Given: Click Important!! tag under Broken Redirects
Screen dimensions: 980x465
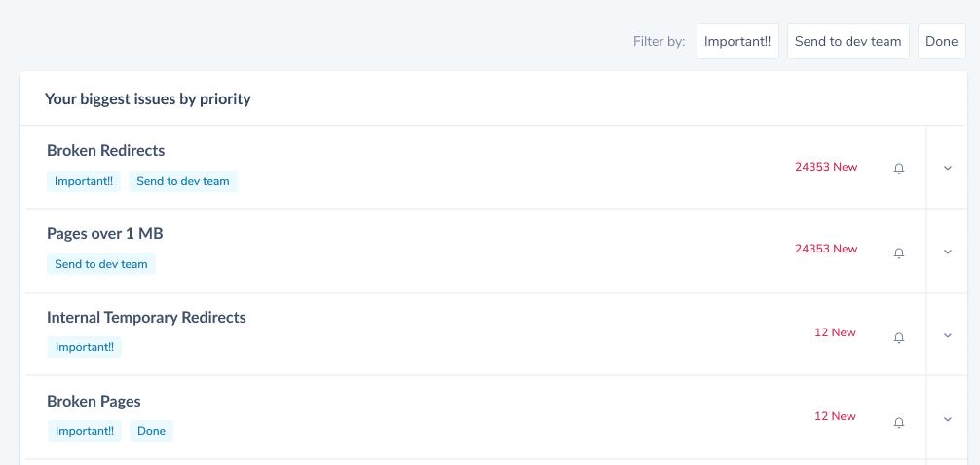Looking at the screenshot, I should click(x=84, y=181).
